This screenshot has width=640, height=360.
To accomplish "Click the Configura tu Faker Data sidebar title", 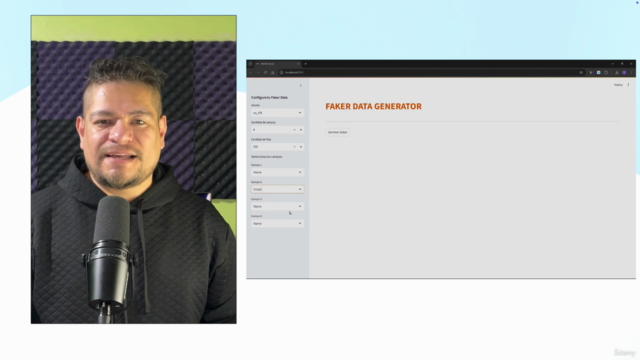I will tap(269, 98).
